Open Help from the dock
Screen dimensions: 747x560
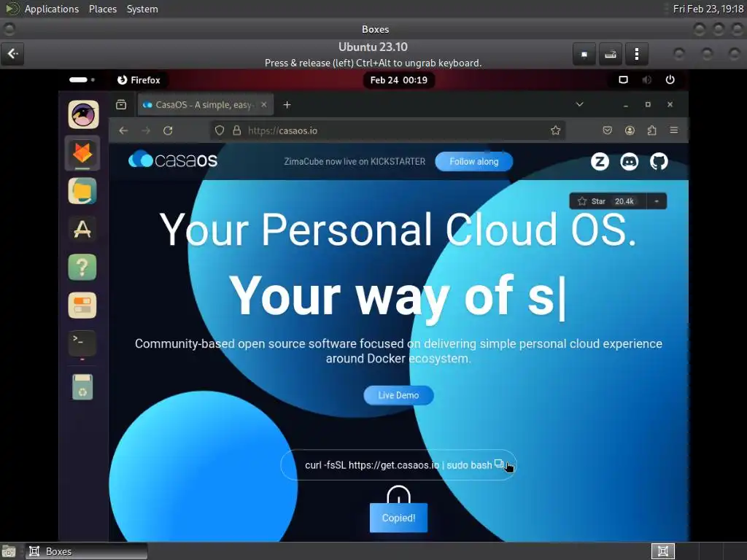click(x=82, y=267)
